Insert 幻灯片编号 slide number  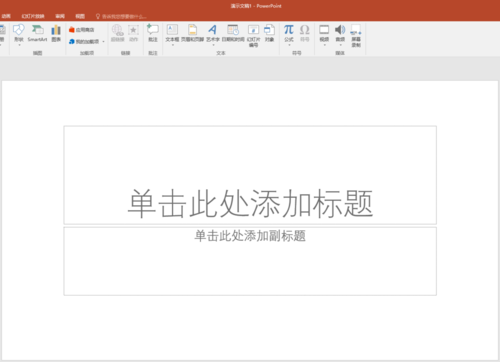[x=253, y=35]
